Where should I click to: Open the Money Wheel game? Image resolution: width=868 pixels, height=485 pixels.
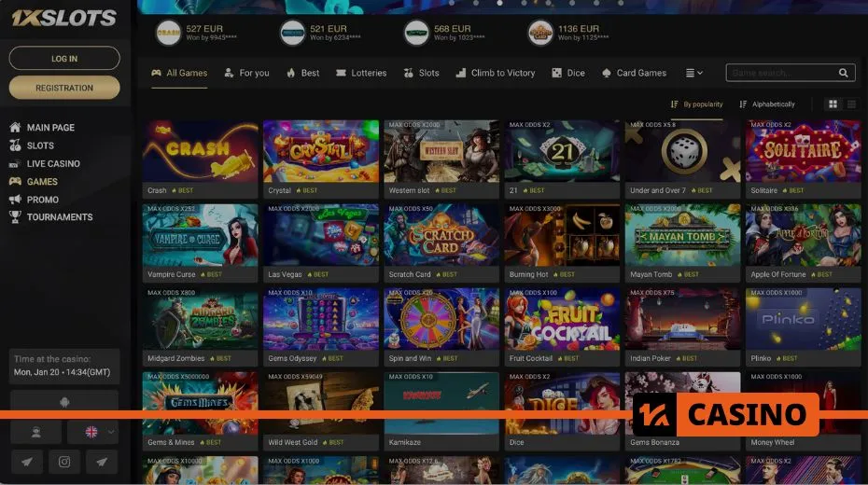pyautogui.click(x=804, y=411)
